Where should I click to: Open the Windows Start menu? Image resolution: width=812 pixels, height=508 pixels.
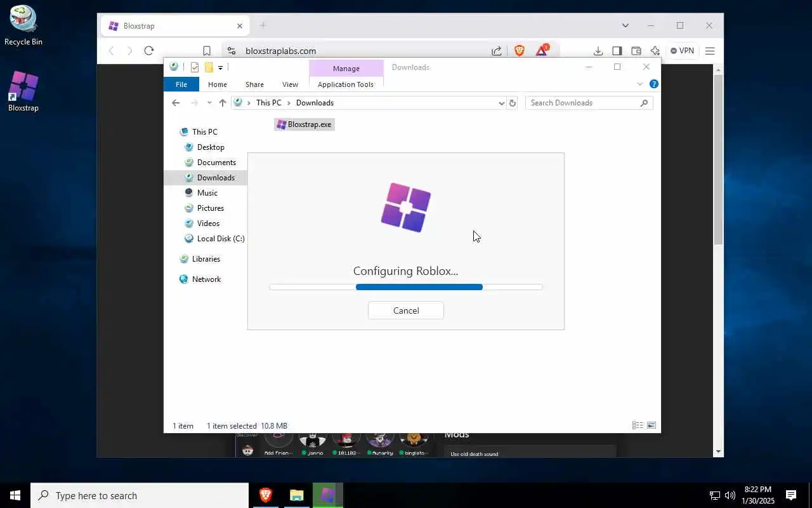[15, 495]
